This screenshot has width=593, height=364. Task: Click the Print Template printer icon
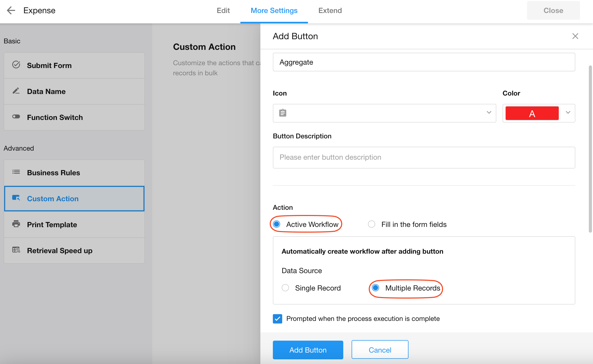[16, 224]
